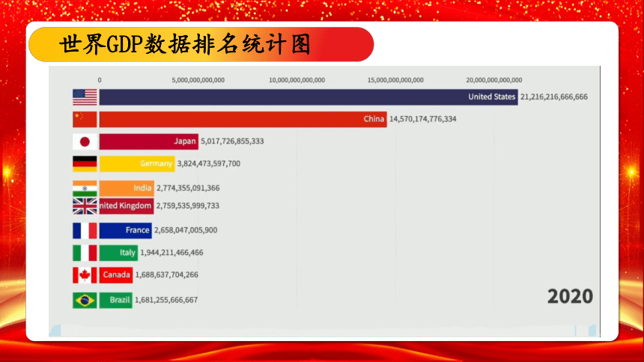Click the United States flag icon
Screen dimensions: 644x362
coord(85,97)
